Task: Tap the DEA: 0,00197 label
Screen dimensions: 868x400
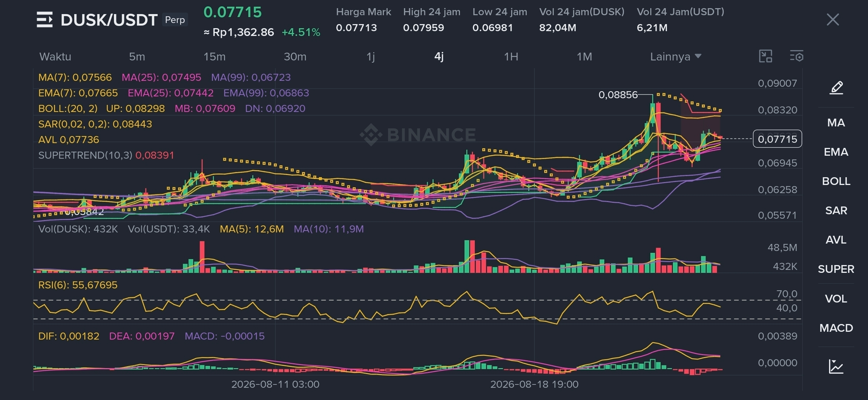Action: (x=142, y=336)
